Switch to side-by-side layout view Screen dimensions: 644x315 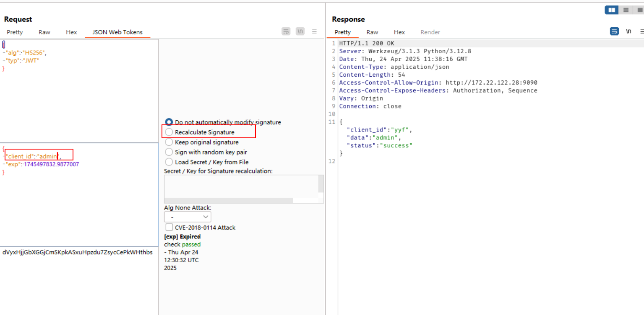coord(612,10)
